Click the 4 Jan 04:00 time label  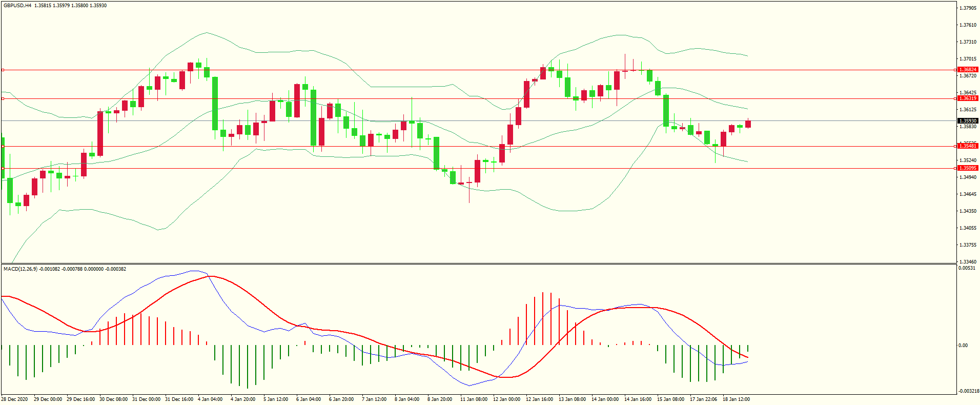pyautogui.click(x=210, y=399)
